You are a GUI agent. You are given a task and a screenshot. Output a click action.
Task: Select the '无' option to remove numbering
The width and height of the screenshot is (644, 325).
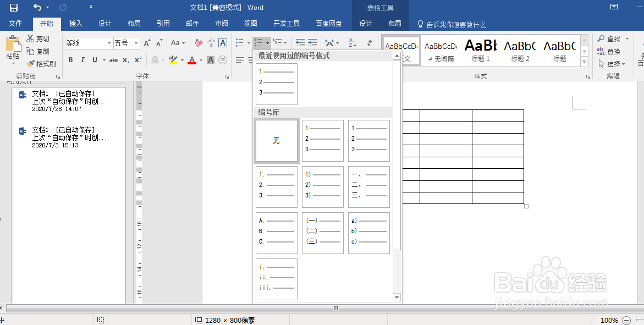[276, 140]
